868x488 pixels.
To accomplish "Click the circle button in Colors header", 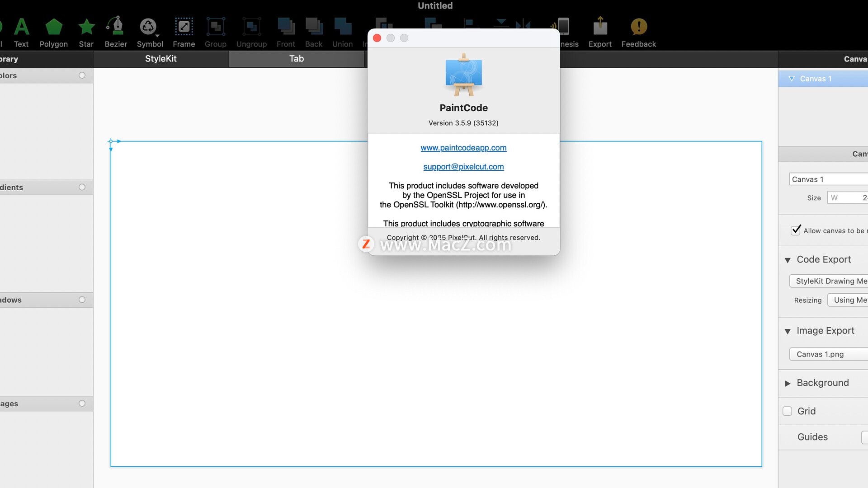I will [82, 75].
